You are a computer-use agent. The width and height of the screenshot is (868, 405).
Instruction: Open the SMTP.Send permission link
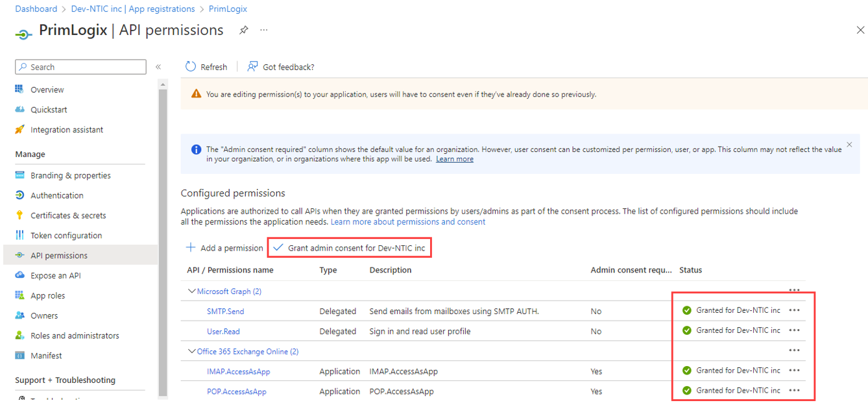[x=226, y=312]
